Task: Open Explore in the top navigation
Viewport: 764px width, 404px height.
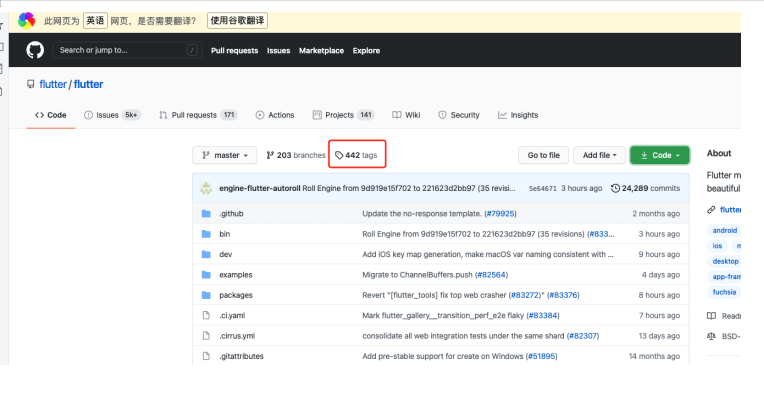Action: click(x=366, y=51)
